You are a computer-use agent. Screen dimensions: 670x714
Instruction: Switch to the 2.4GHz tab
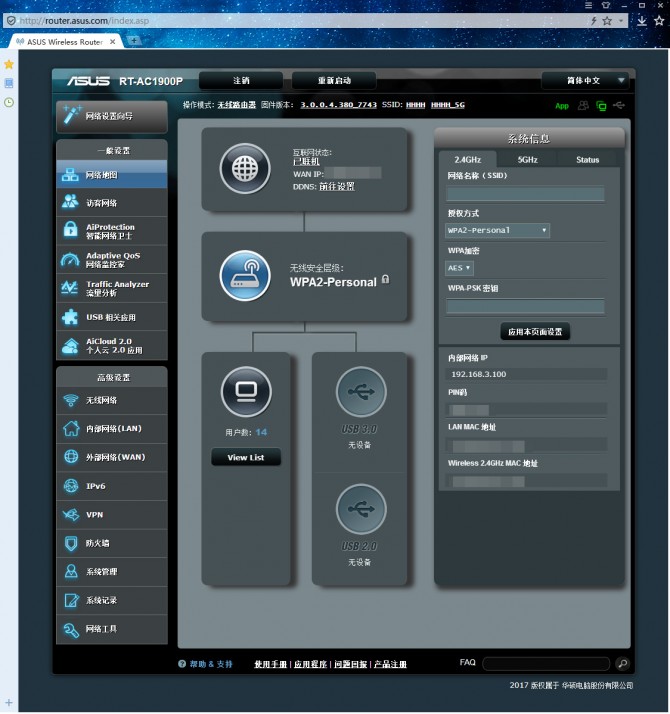(x=468, y=160)
